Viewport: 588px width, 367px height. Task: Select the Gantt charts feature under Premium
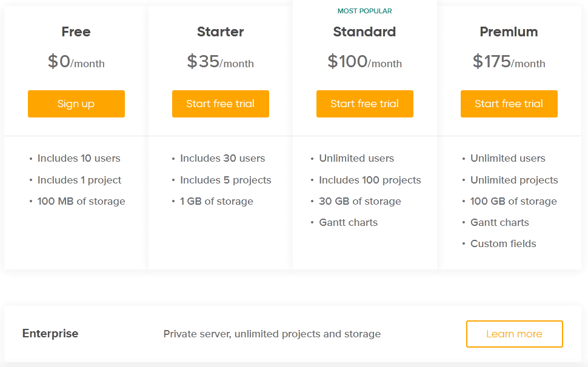pos(499,222)
